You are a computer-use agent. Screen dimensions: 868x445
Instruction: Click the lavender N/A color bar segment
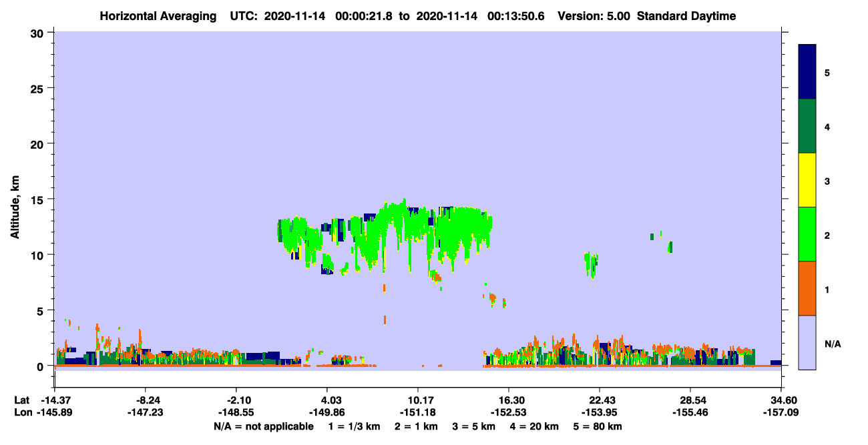[x=807, y=342]
